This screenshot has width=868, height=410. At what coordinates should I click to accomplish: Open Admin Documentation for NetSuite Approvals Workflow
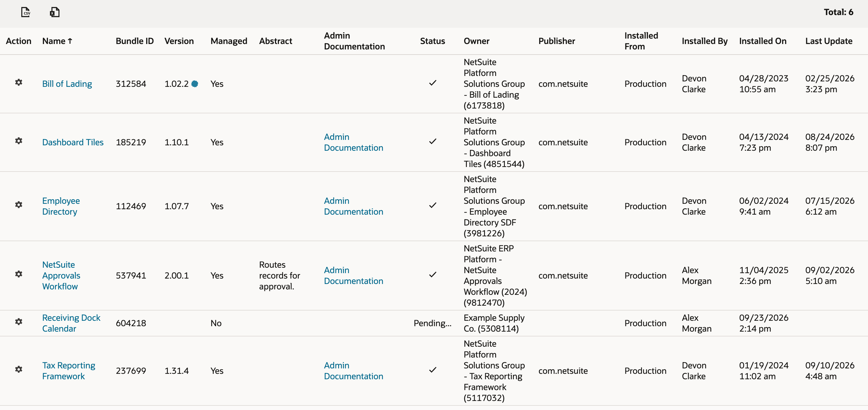354,276
